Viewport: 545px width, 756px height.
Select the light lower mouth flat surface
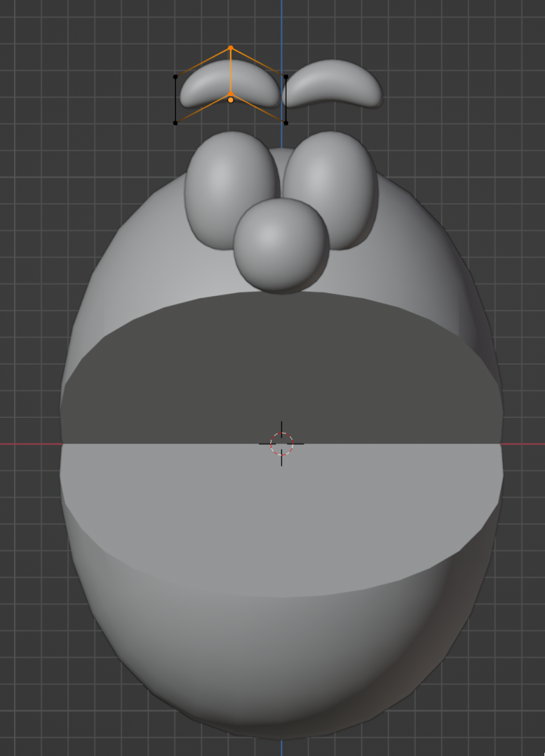pyautogui.click(x=281, y=517)
